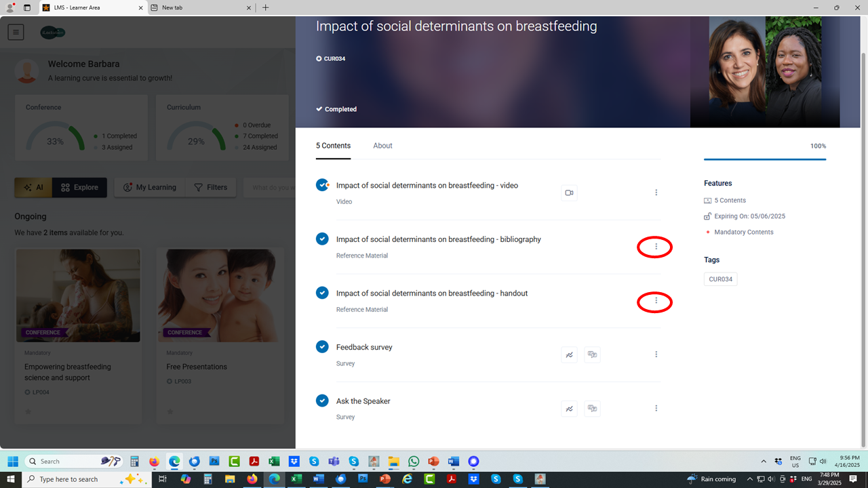Open the breastfeeding handout reference material

pyautogui.click(x=432, y=293)
